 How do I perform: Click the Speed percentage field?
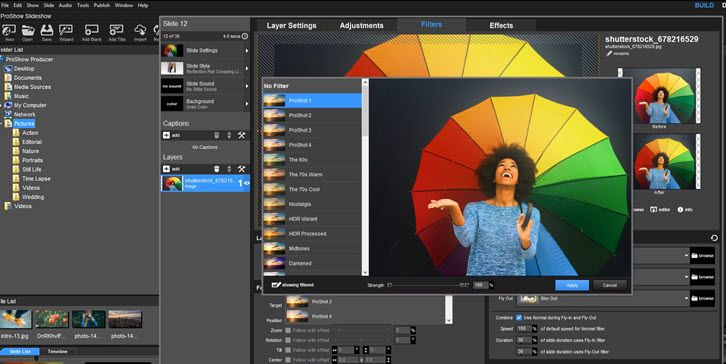523,329
